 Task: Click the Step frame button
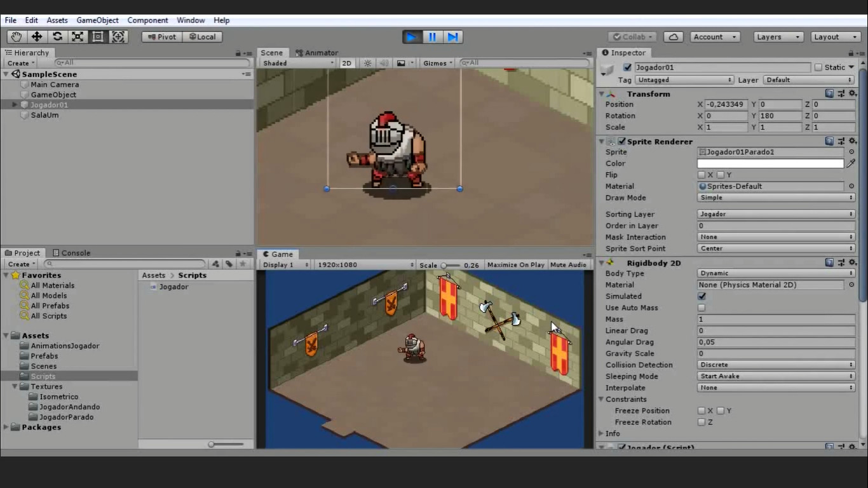tap(452, 37)
